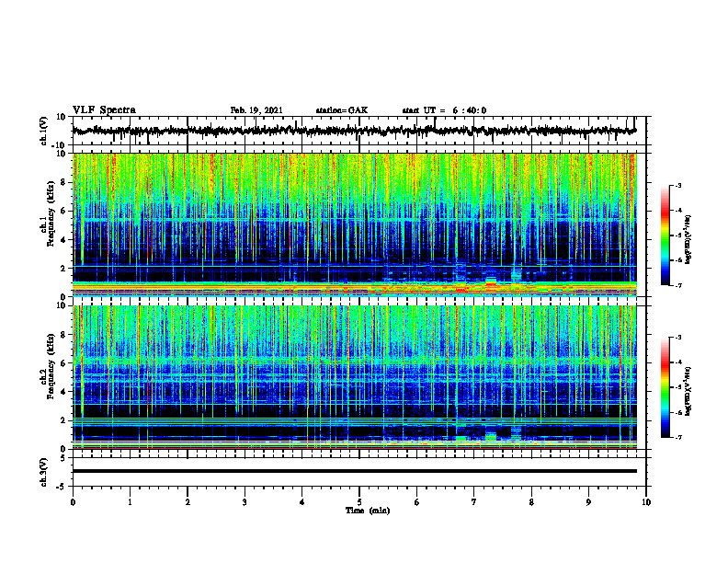Screen dimensions: 728x563
Task: Click the ch.1 color scale bar
Action: pos(665,236)
